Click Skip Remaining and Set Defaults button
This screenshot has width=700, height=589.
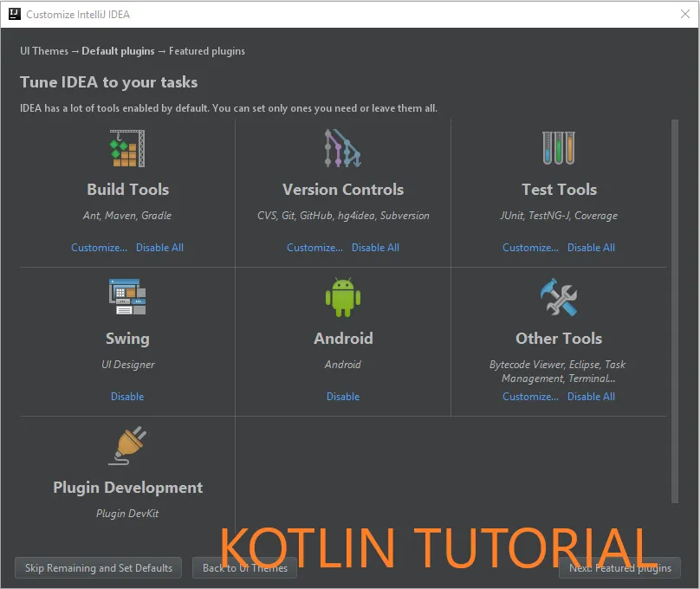pyautogui.click(x=98, y=567)
